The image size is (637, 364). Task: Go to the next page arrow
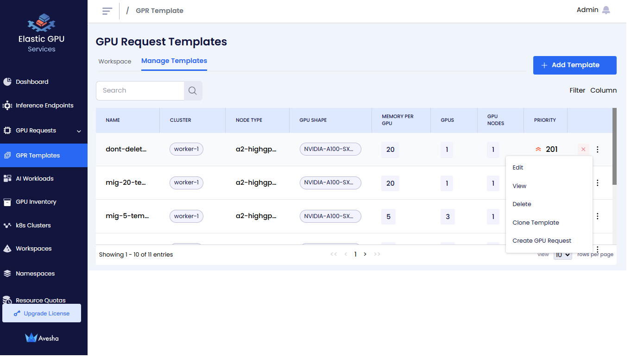pos(365,254)
